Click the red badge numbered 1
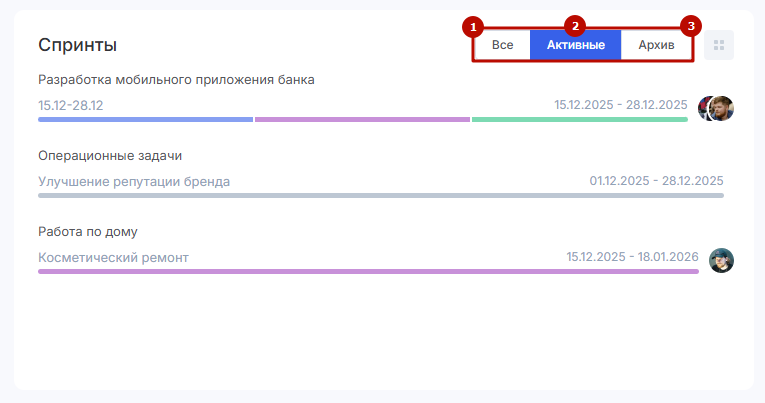The width and height of the screenshot is (765, 403). tap(475, 25)
